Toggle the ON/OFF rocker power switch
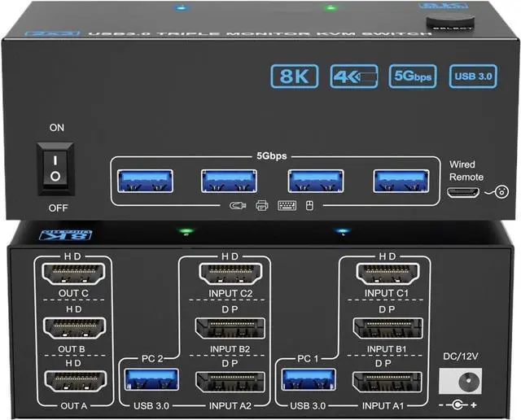Image resolution: width=521 pixels, height=420 pixels. tap(55, 168)
